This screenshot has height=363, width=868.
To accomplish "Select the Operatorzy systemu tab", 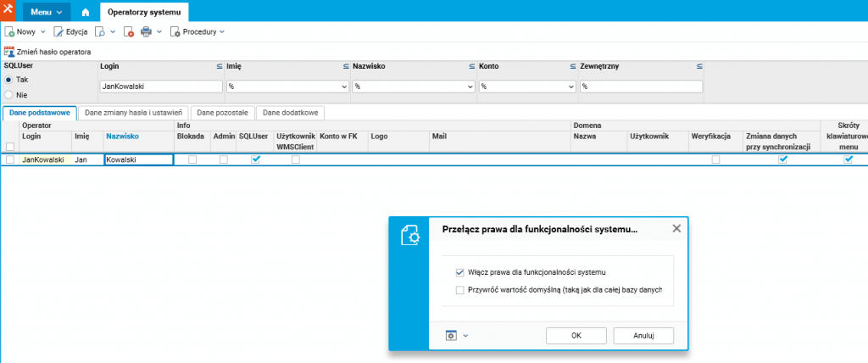I will tap(144, 12).
